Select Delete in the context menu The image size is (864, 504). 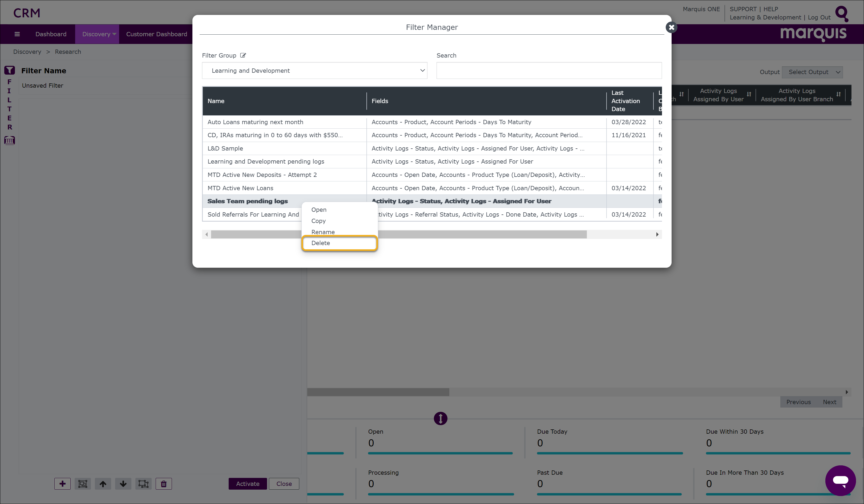point(340,243)
